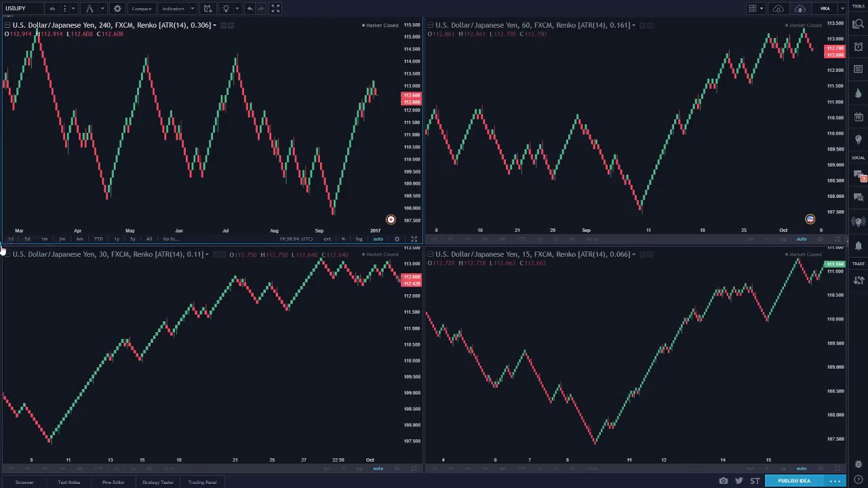Open chart style selector in top toolbar
Screen dimensions: 868x488
(90, 9)
